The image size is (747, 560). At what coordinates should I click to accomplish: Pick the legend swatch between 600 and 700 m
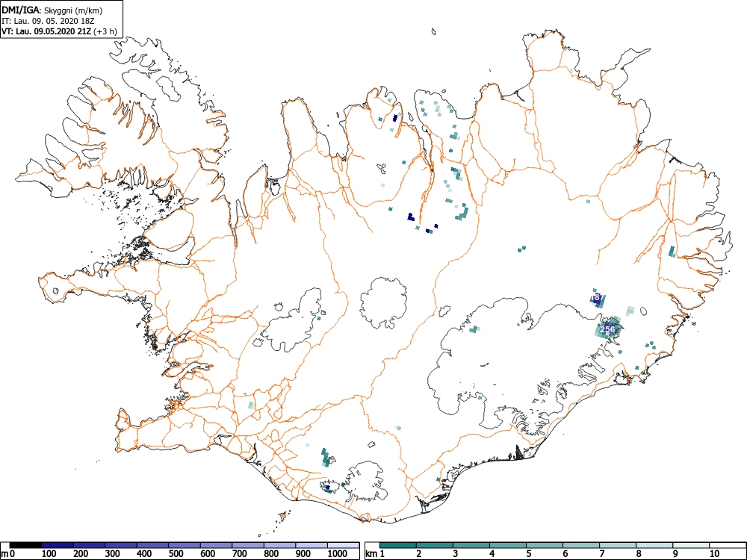[x=217, y=545]
